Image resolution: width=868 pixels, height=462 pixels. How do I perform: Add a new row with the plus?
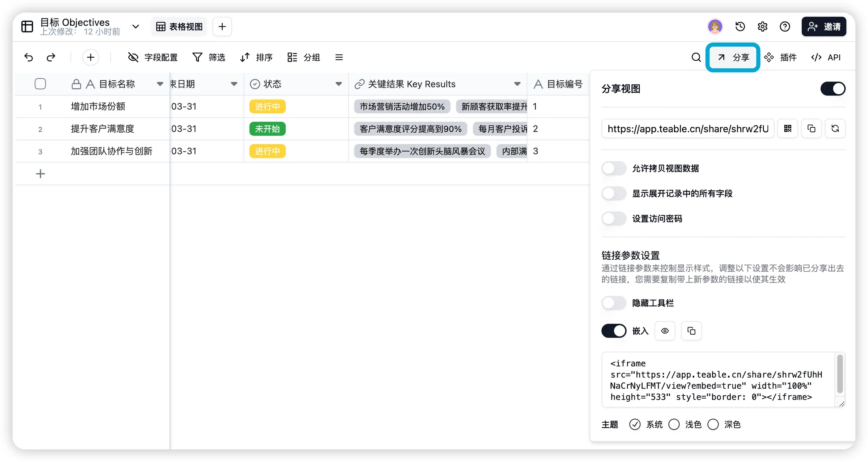coord(40,174)
